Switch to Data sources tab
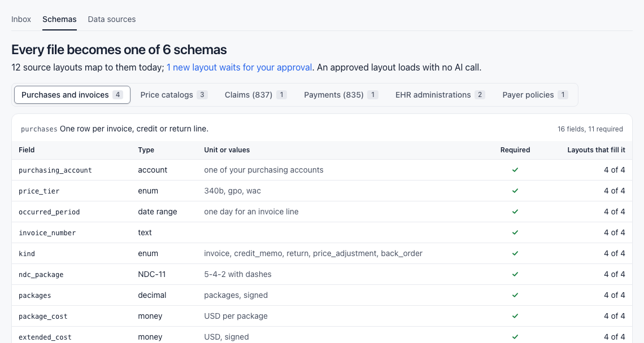This screenshot has width=644, height=343. click(112, 19)
